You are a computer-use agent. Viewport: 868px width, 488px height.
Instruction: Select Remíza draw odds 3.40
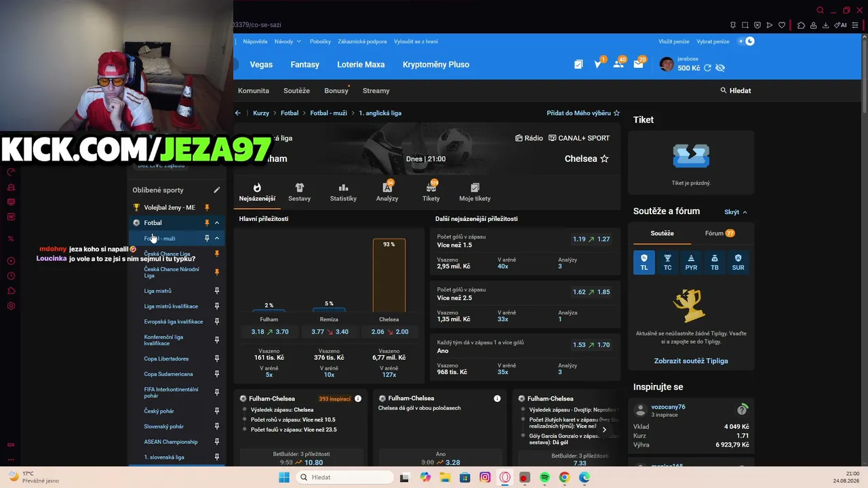330,332
